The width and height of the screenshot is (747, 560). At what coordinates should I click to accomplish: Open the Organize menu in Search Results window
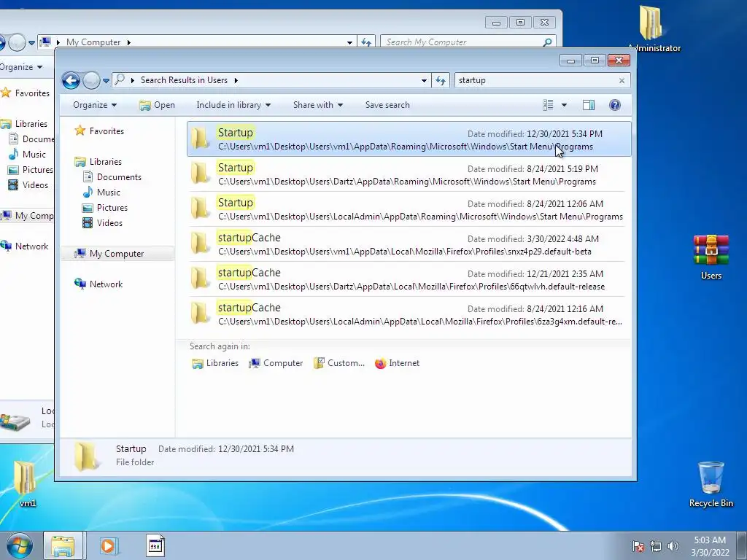click(x=94, y=105)
